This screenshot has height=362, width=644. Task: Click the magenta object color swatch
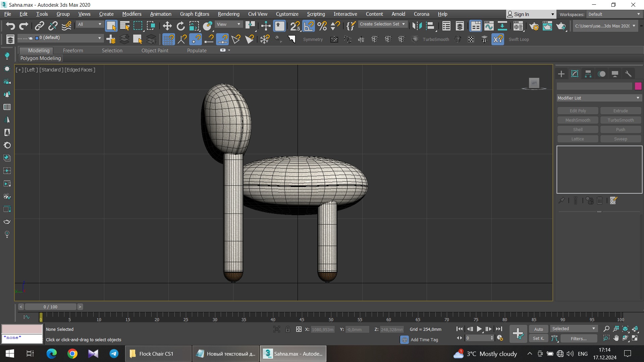point(638,86)
